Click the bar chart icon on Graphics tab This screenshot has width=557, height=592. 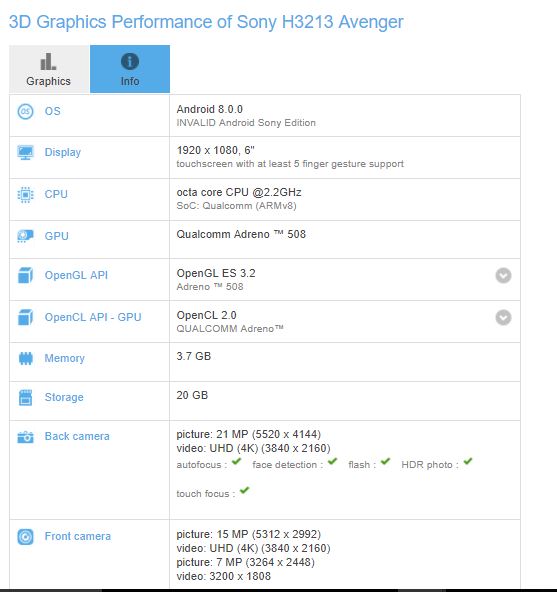48,61
